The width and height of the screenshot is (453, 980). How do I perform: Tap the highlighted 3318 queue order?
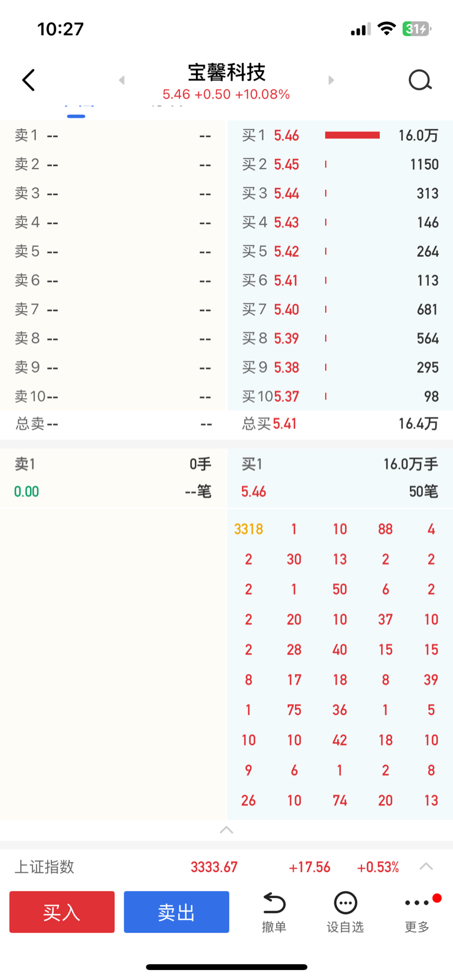tap(248, 529)
